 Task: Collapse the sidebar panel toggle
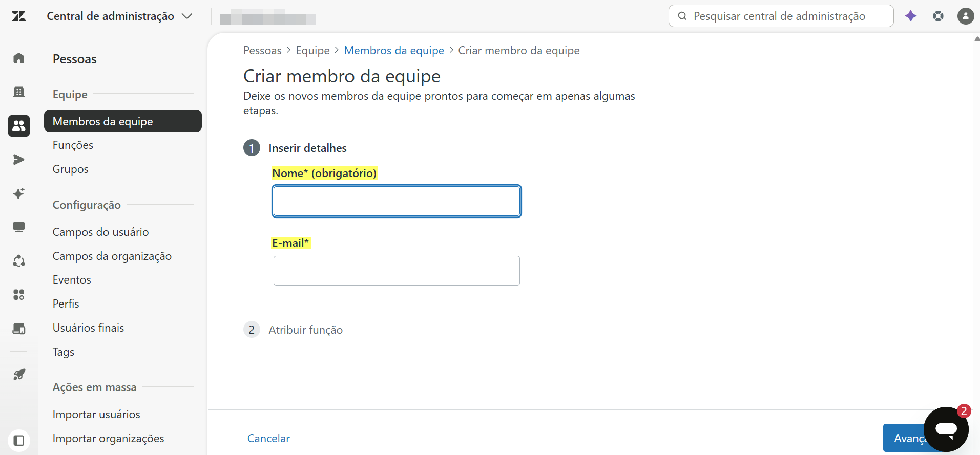pyautogui.click(x=19, y=440)
